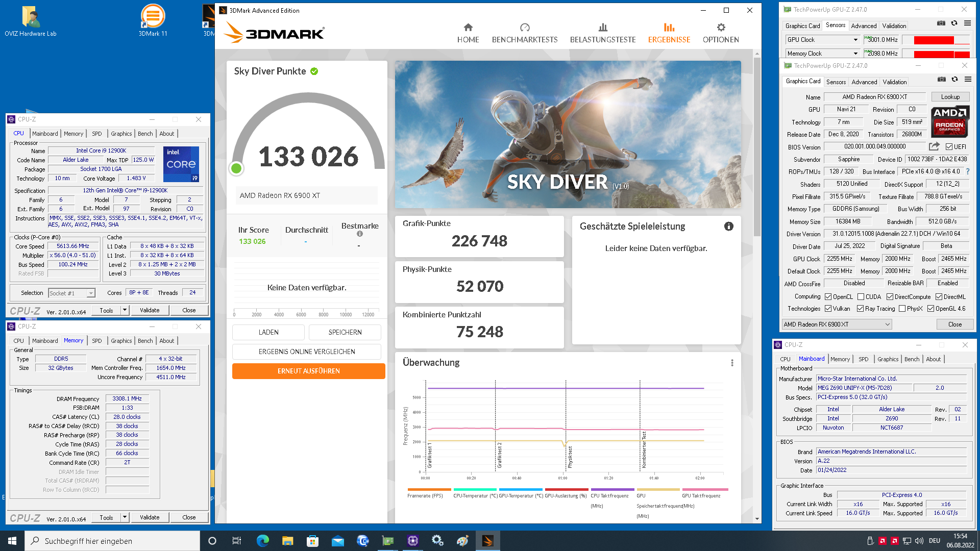Open ERGEBNISSE results section
The width and height of the screenshot is (980, 551).
669,33
